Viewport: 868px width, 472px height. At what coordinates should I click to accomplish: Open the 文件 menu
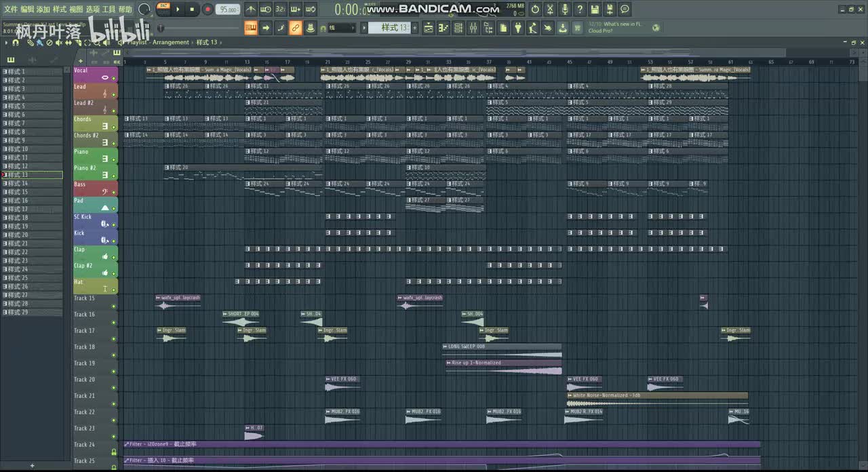point(11,9)
